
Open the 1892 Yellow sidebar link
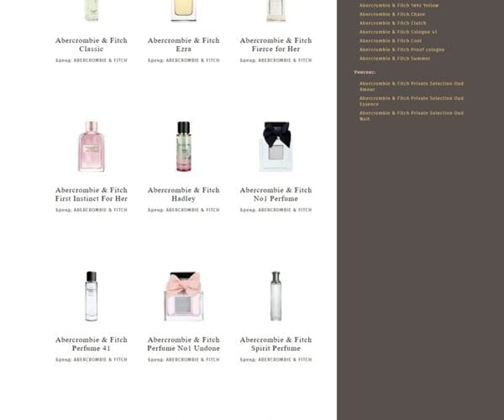(x=399, y=6)
